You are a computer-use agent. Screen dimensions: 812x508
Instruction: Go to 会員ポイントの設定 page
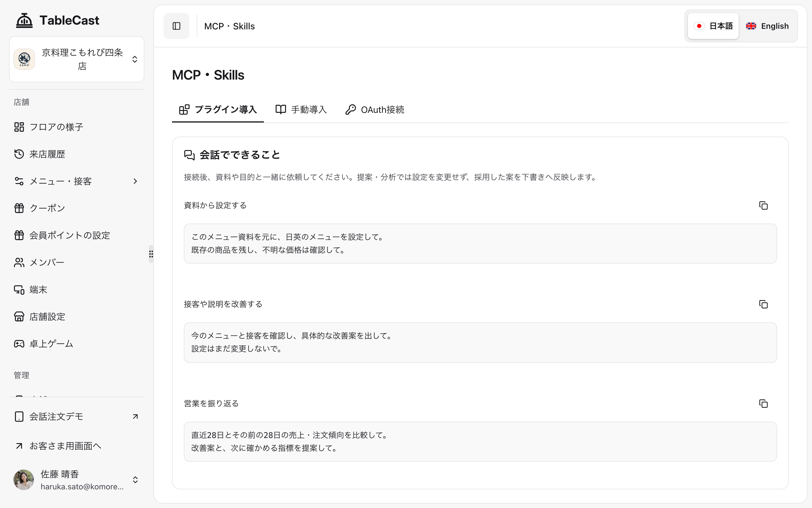[x=76, y=235]
